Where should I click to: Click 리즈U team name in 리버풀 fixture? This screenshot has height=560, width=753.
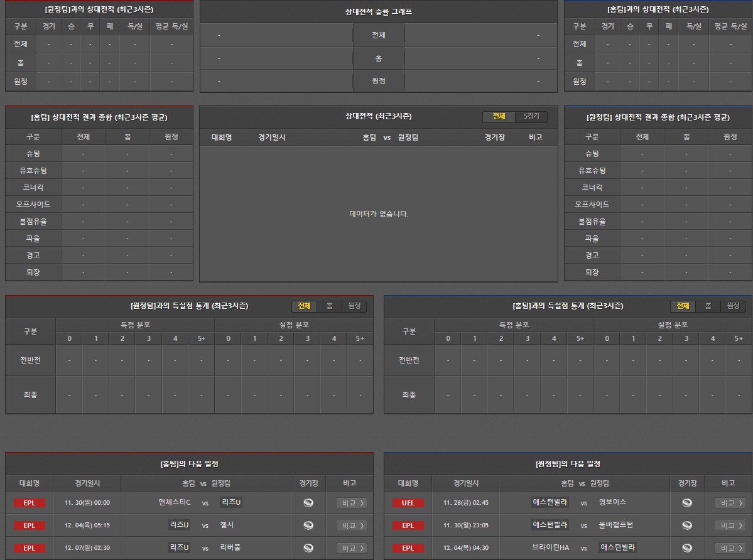(x=179, y=547)
